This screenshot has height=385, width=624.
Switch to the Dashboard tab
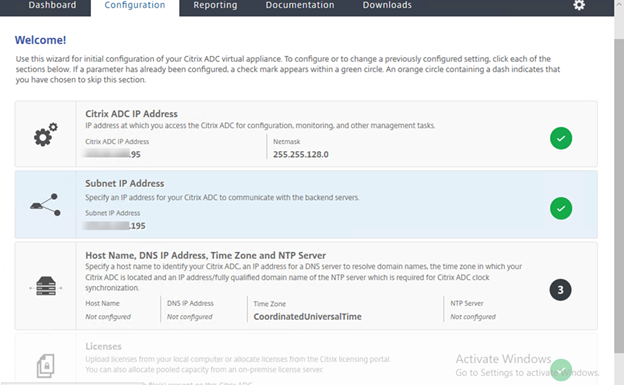[52, 5]
